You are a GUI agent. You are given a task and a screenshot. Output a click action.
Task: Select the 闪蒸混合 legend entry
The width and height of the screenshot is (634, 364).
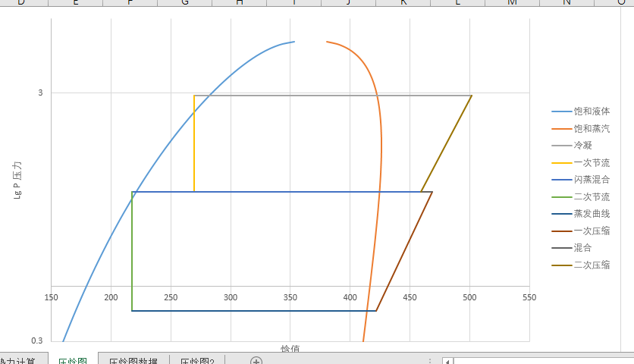[x=581, y=180]
